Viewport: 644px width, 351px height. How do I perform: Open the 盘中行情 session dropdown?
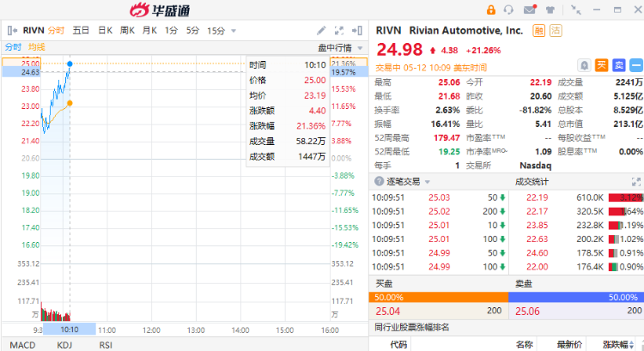341,48
